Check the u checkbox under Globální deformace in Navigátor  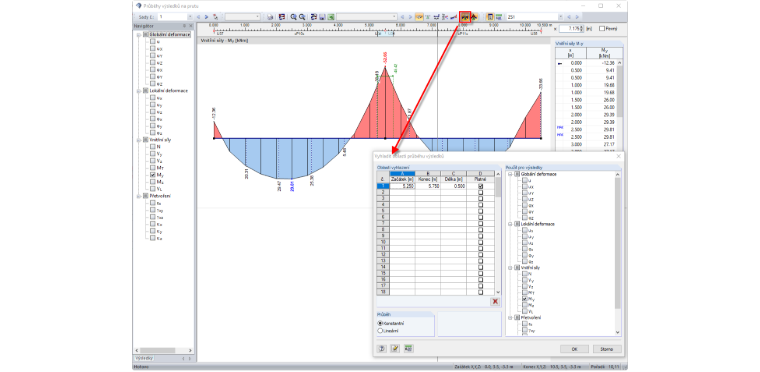[153, 42]
